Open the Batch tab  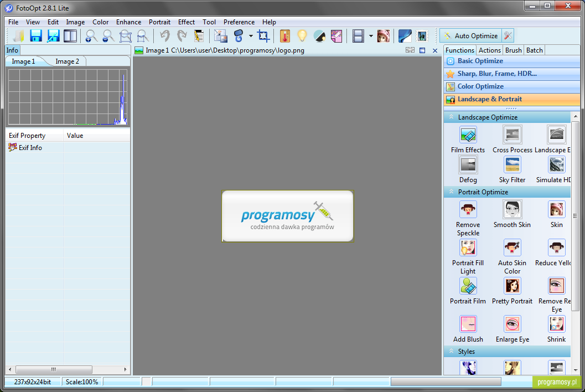point(534,50)
